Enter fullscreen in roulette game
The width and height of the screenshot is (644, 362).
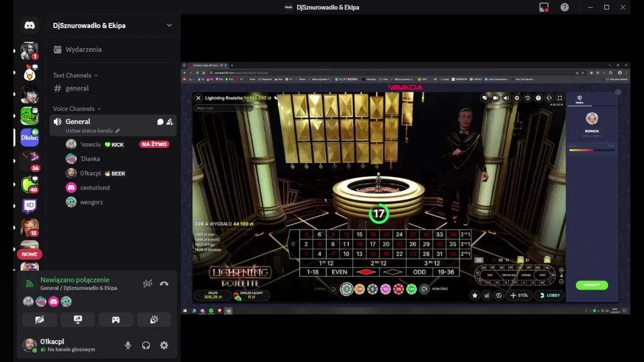point(559,98)
